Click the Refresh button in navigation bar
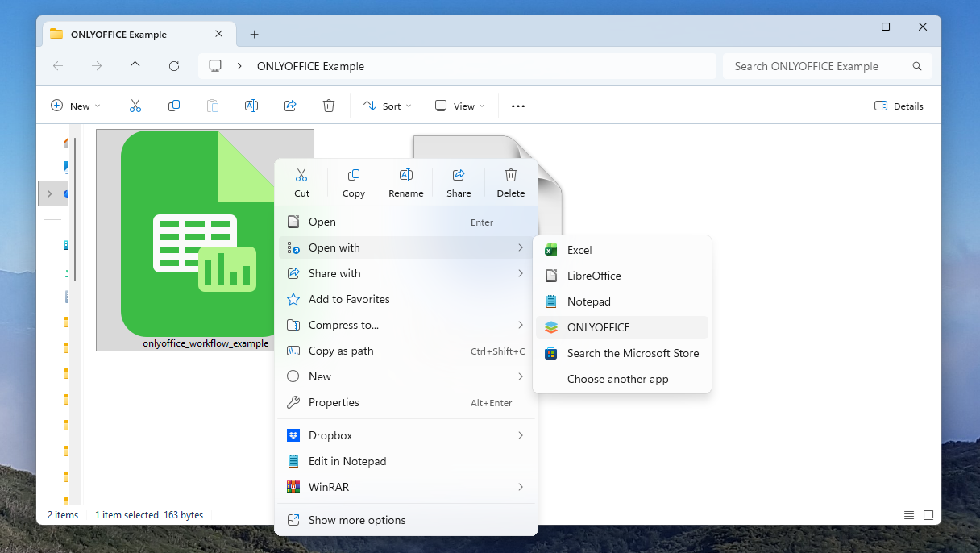 click(174, 66)
